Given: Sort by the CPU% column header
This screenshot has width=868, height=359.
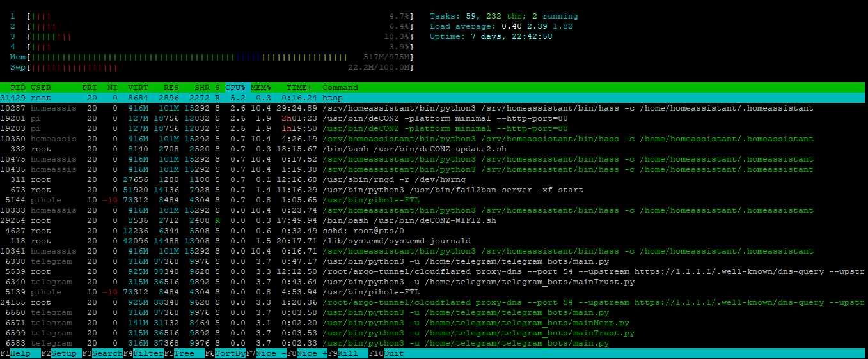Looking at the screenshot, I should pyautogui.click(x=235, y=88).
